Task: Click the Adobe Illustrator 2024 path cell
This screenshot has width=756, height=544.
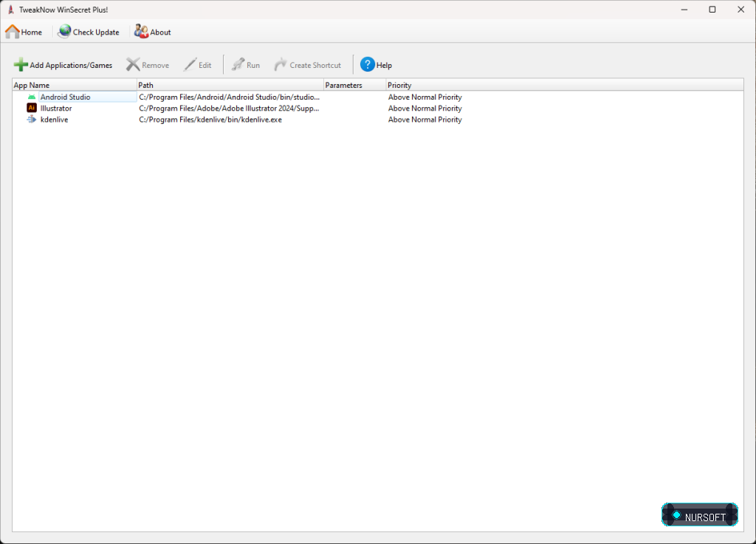Action: (229, 109)
